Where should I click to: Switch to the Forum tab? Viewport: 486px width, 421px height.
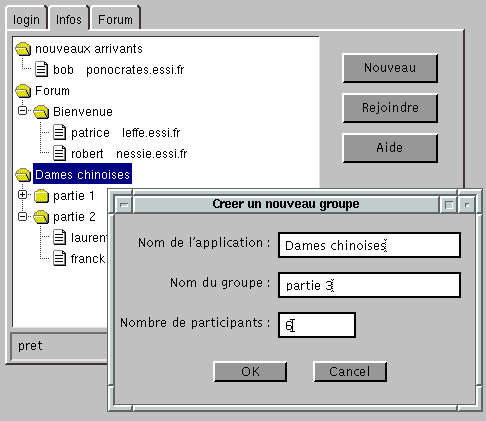[115, 19]
